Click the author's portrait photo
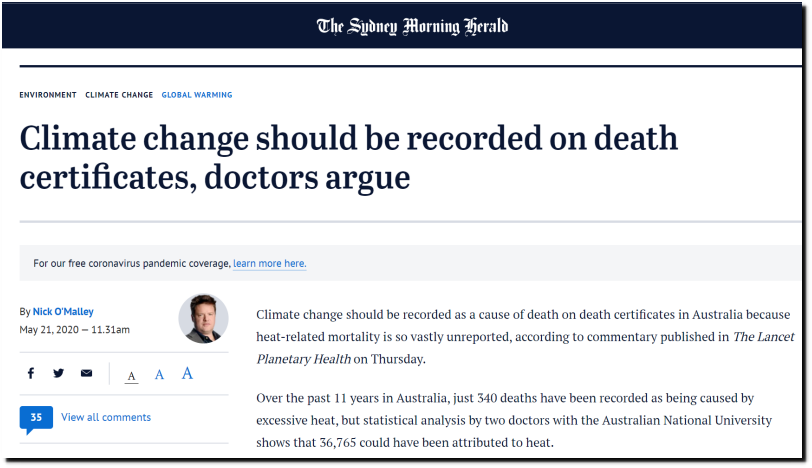 (x=204, y=318)
